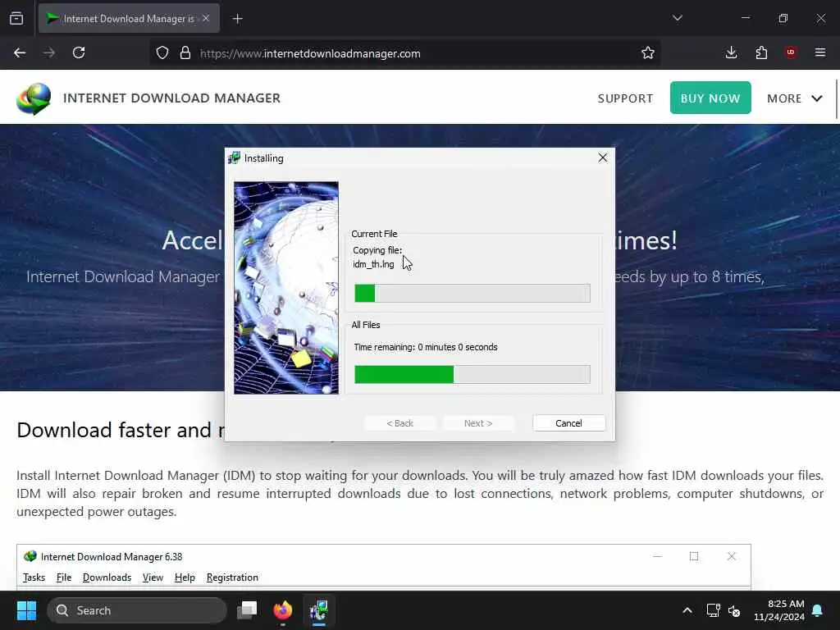Screen dimensions: 840x630
Task: Open the Task View taskbar icon
Action: tap(247, 610)
